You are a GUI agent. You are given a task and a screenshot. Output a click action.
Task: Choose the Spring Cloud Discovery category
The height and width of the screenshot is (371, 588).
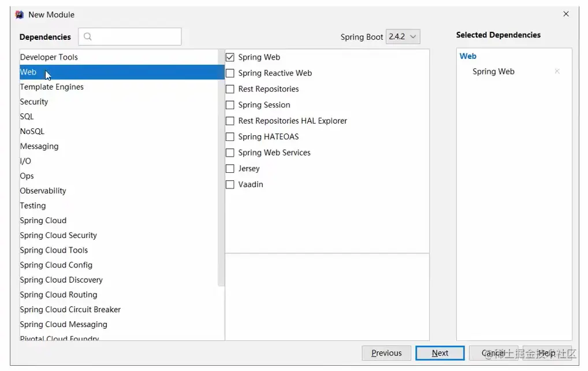[61, 280]
